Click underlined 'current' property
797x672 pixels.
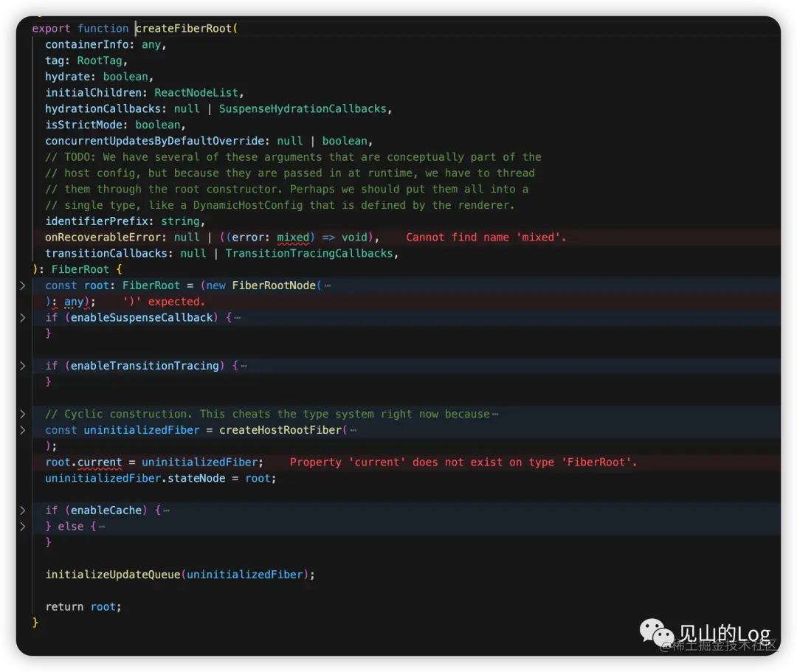(x=100, y=463)
